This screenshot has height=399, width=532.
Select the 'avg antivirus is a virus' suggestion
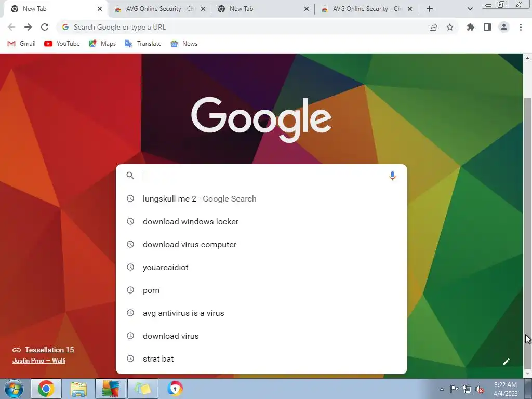261,313
